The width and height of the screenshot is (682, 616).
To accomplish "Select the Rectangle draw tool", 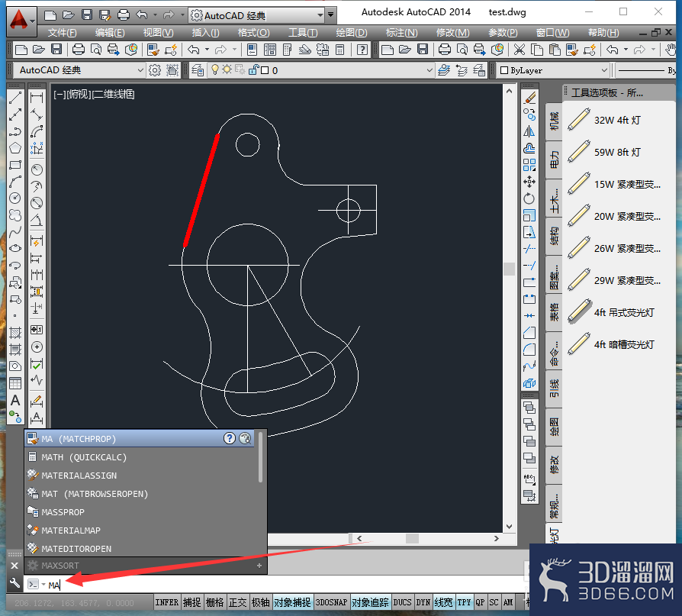I will coord(15,165).
